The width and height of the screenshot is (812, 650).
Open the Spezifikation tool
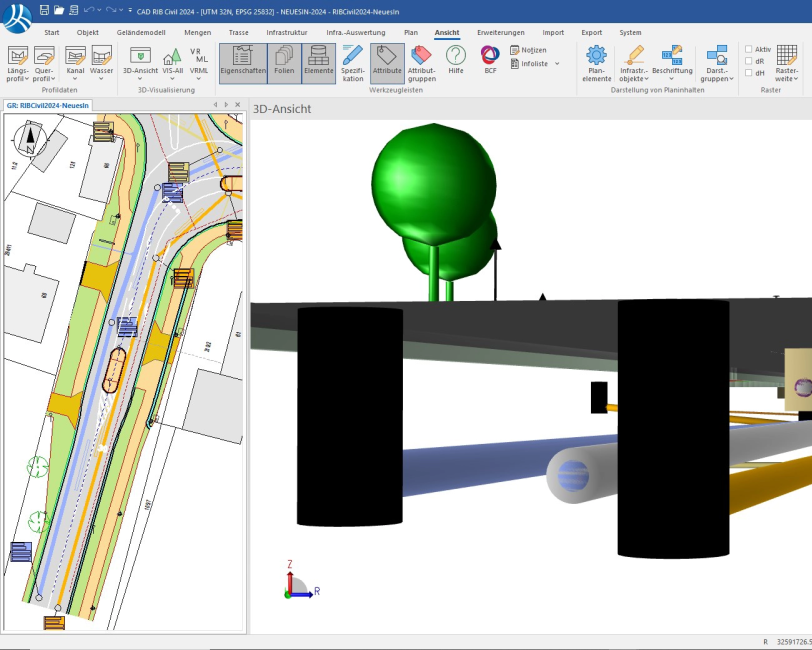pyautogui.click(x=352, y=56)
